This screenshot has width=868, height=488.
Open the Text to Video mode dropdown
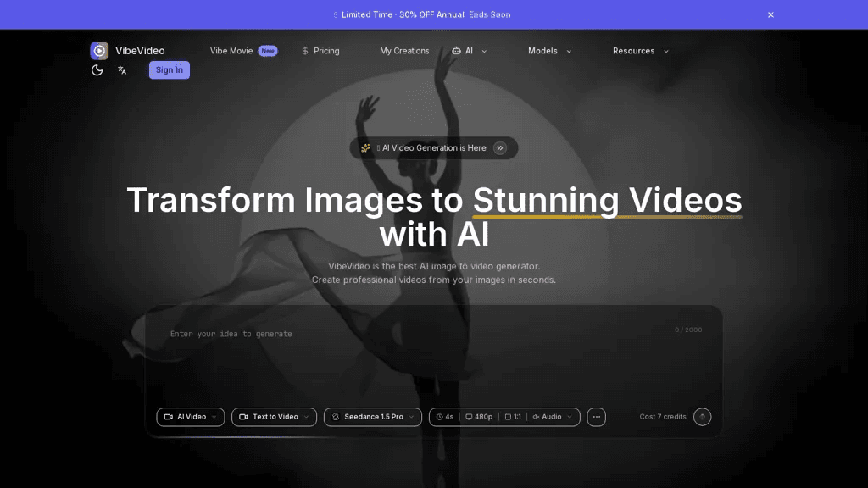[274, 417]
